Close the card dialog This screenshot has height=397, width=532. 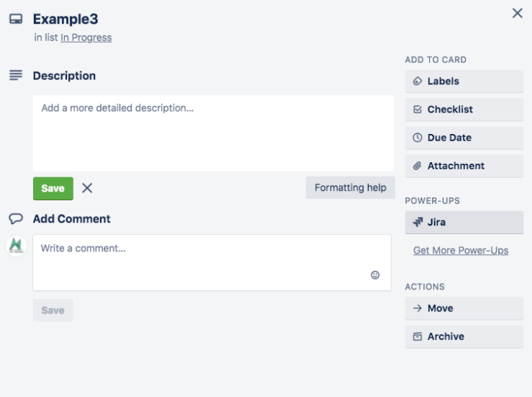pos(517,13)
